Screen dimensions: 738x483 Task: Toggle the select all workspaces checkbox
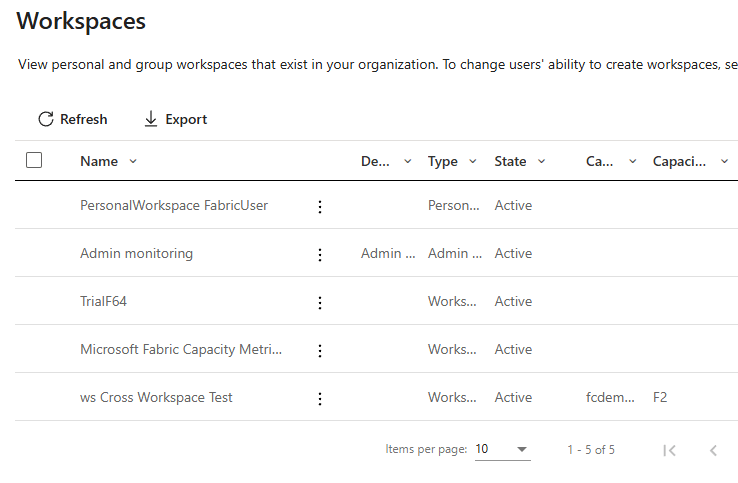(x=34, y=160)
